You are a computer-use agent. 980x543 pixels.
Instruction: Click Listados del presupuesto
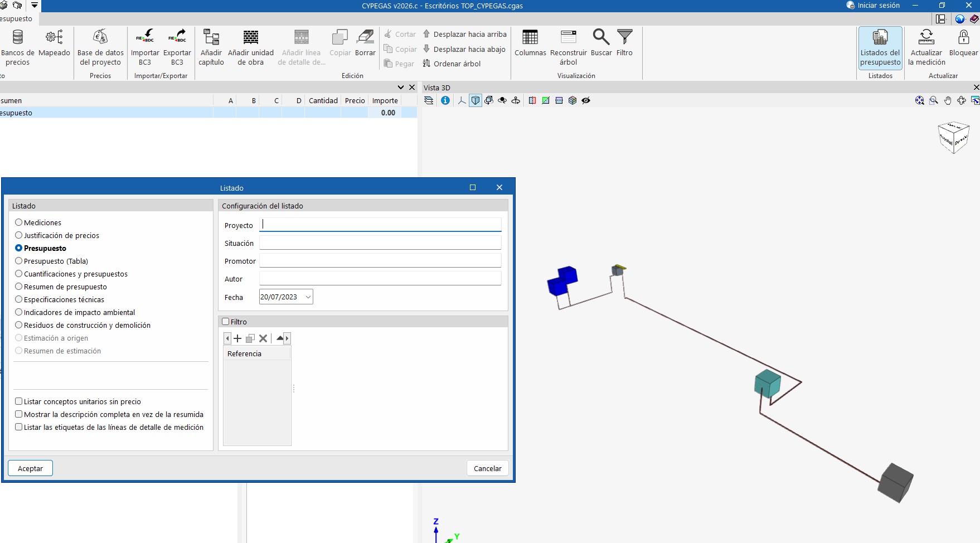(880, 48)
